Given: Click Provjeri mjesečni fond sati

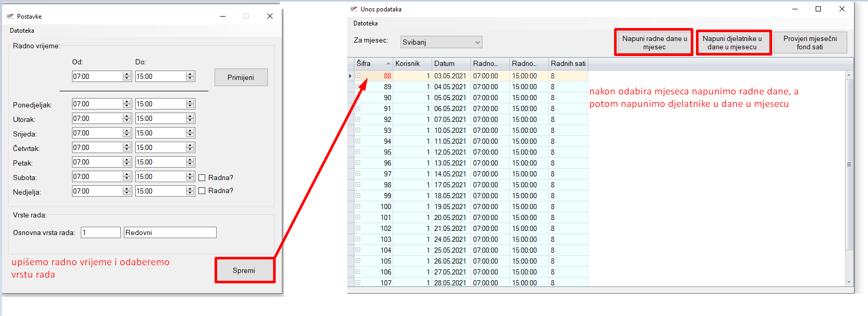Looking at the screenshot, I should coord(810,43).
